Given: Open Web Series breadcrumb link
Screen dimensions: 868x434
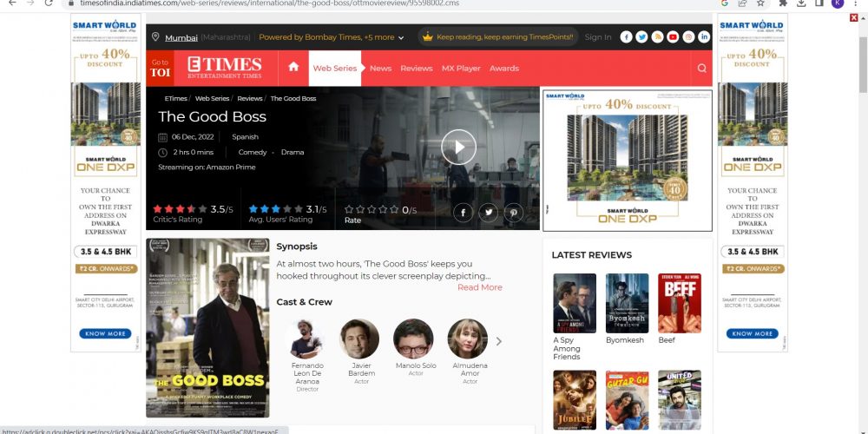Looking at the screenshot, I should [x=212, y=99].
